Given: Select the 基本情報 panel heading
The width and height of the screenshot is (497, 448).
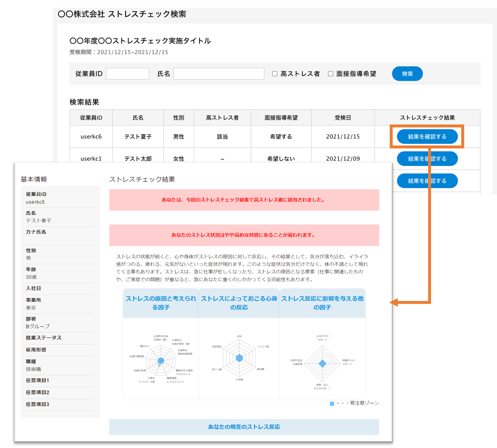Looking at the screenshot, I should [34, 179].
